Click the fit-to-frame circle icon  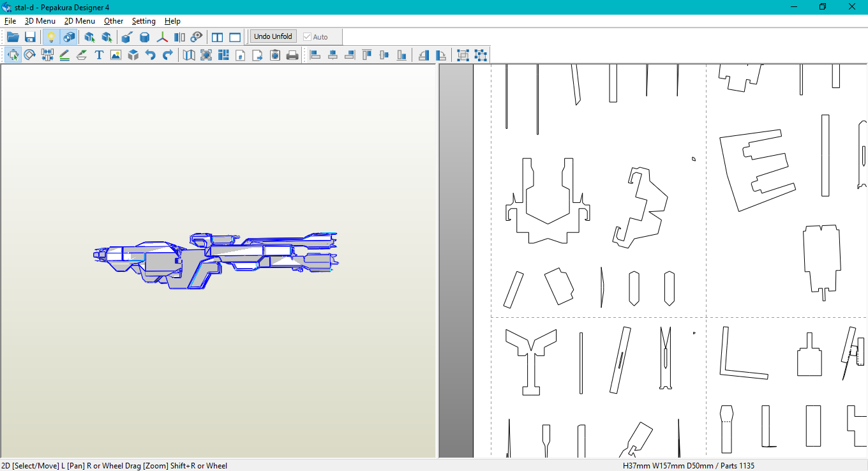(x=206, y=55)
